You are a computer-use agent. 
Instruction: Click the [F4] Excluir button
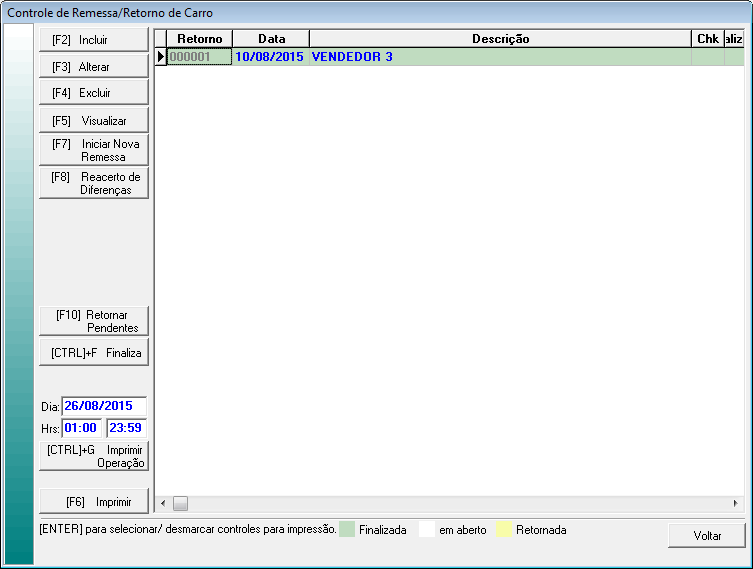click(93, 93)
